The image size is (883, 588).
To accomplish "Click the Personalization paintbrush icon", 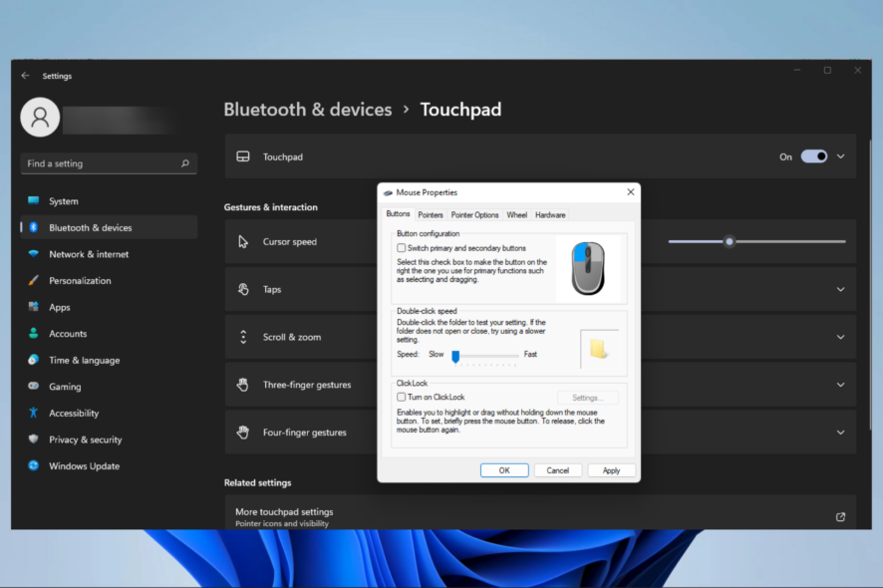I will [33, 280].
